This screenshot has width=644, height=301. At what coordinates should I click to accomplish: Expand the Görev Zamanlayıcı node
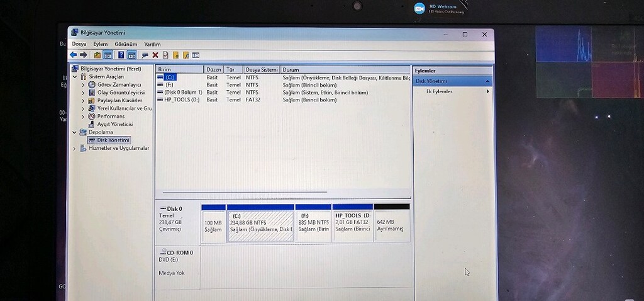[x=83, y=85]
